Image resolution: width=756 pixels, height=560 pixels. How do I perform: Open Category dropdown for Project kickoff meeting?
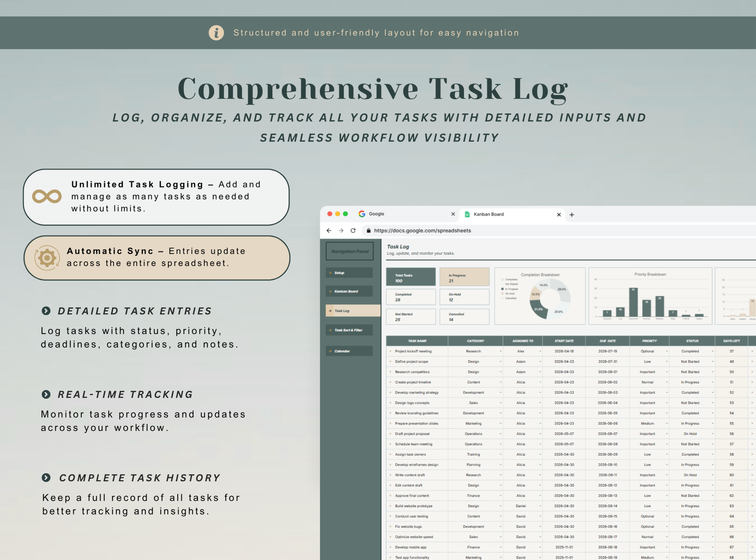pos(500,351)
